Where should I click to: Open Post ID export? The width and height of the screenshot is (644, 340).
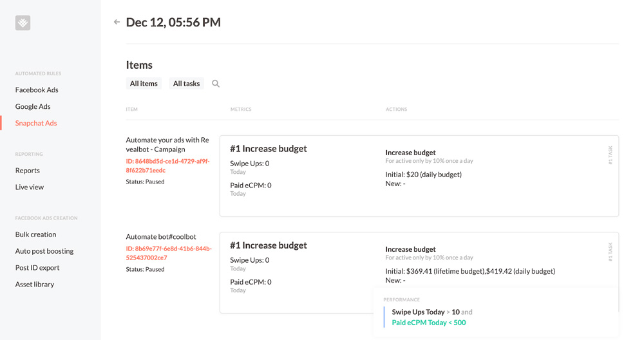[x=37, y=268]
